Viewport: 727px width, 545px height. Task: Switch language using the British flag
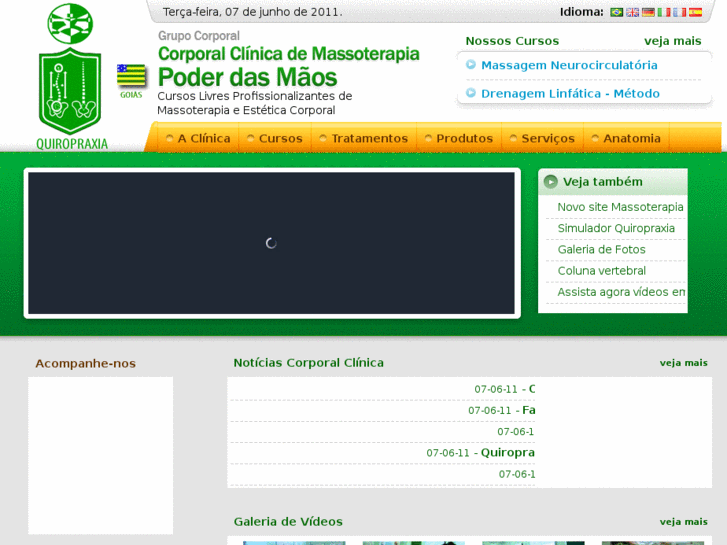632,12
